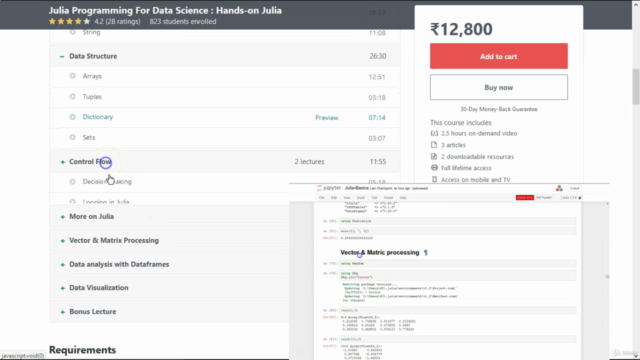640x360 pixels.
Task: Expand Vector & Matrix Processing section
Action: point(62,241)
